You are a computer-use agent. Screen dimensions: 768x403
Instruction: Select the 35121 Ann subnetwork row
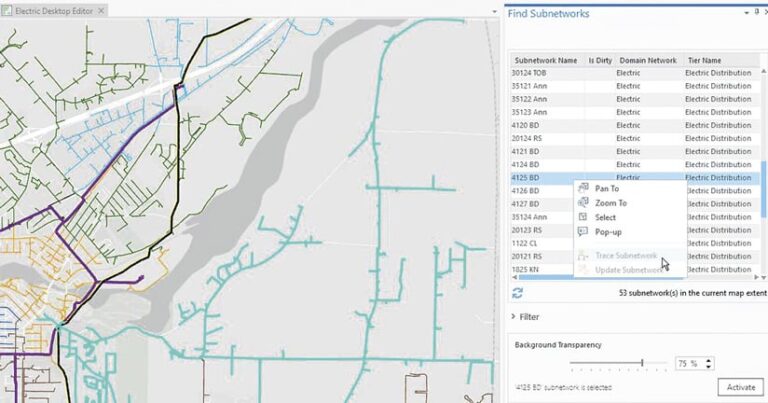[x=635, y=86]
